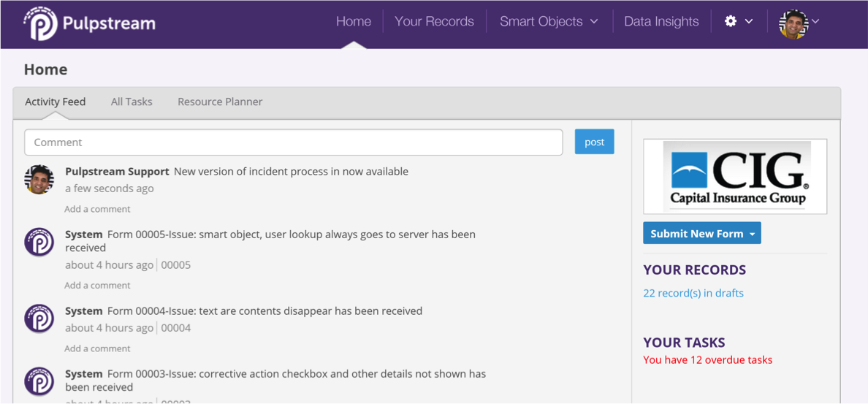Open the Resource Planner tab
The height and width of the screenshot is (404, 868).
220,102
